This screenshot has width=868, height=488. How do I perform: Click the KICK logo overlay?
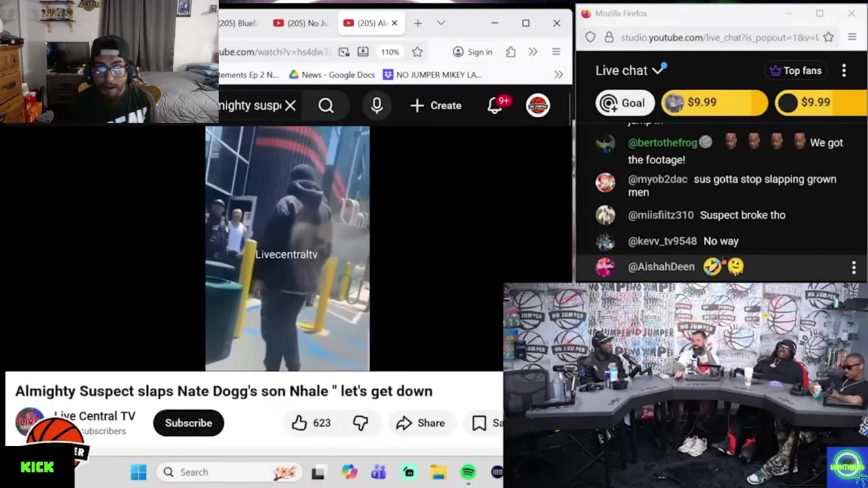click(37, 468)
